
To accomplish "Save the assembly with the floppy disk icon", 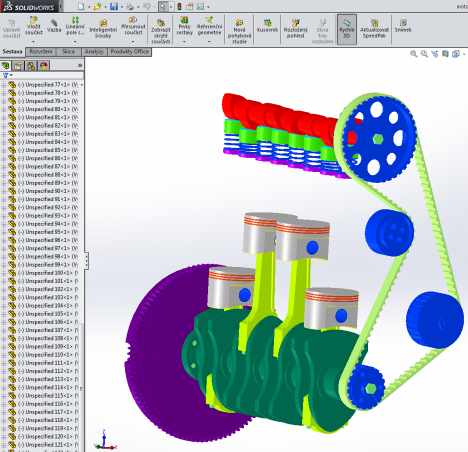I will tap(114, 6).
